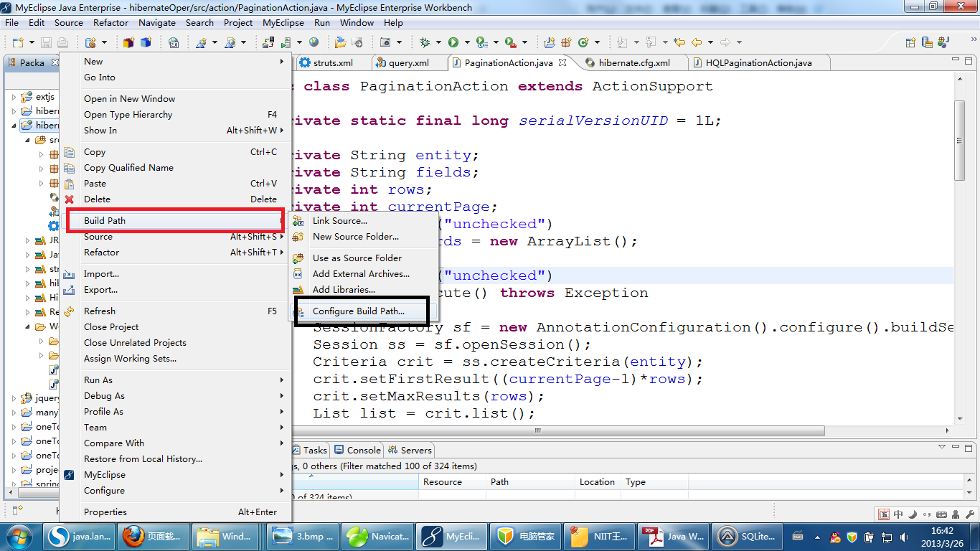This screenshot has height=551, width=980.
Task: Expand the extjs project tree node
Action: [14, 96]
